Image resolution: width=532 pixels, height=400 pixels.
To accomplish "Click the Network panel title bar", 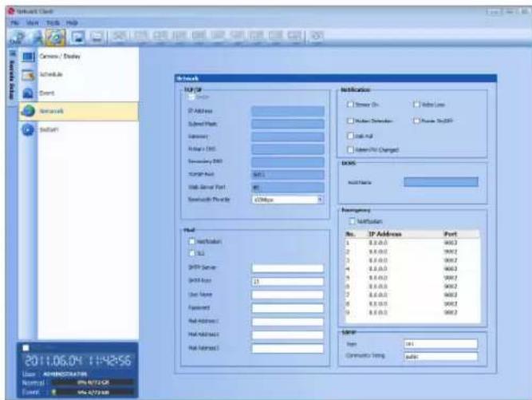I will coord(336,78).
